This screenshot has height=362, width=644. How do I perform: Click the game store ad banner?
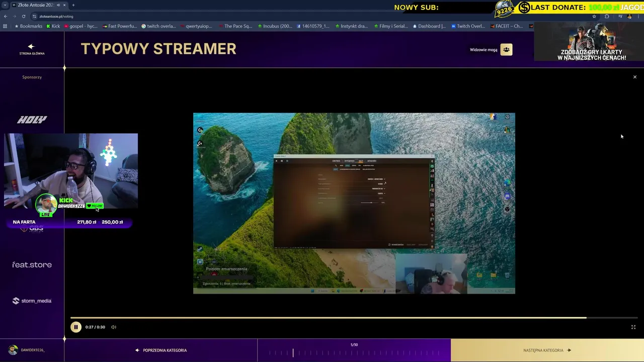tap(589, 41)
